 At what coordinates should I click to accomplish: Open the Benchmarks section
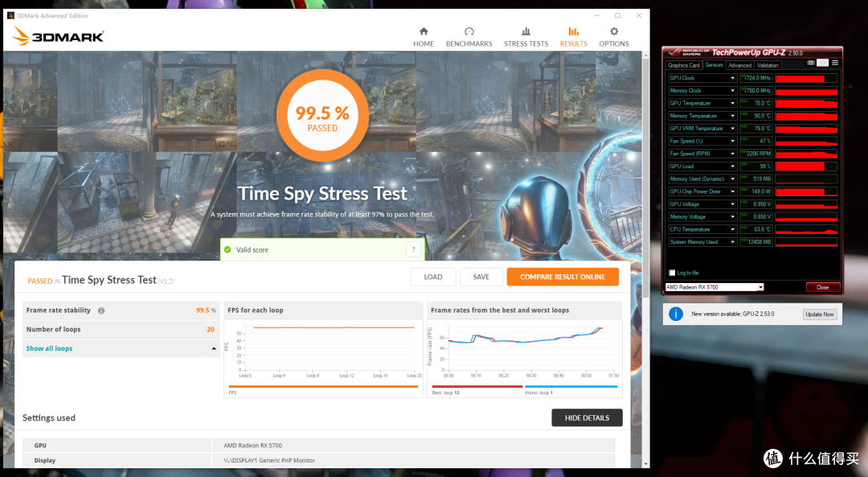(x=469, y=37)
